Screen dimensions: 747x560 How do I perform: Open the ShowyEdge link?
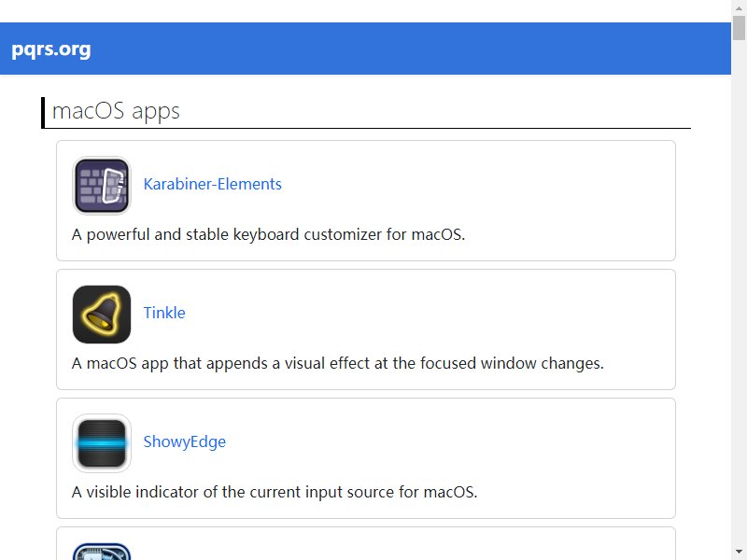(184, 441)
